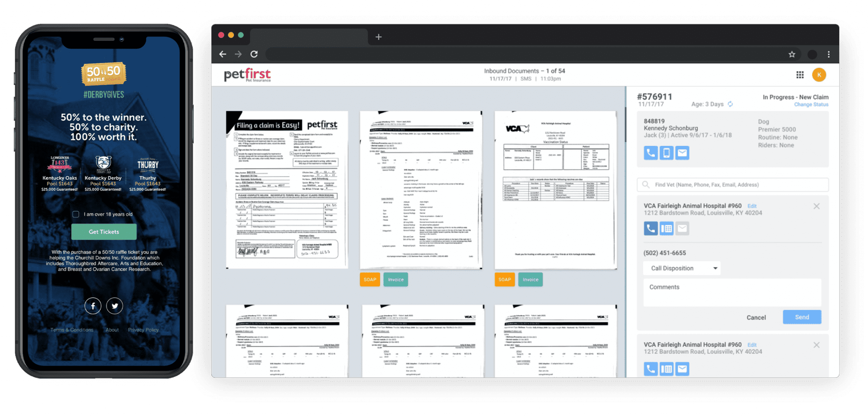
Task: Click in the Comments text area
Action: pyautogui.click(x=732, y=292)
